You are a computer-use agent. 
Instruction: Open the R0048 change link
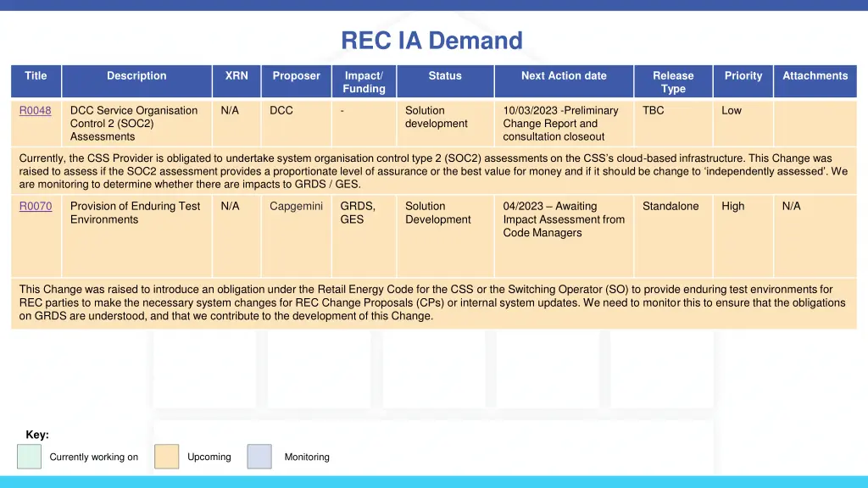pos(36,111)
